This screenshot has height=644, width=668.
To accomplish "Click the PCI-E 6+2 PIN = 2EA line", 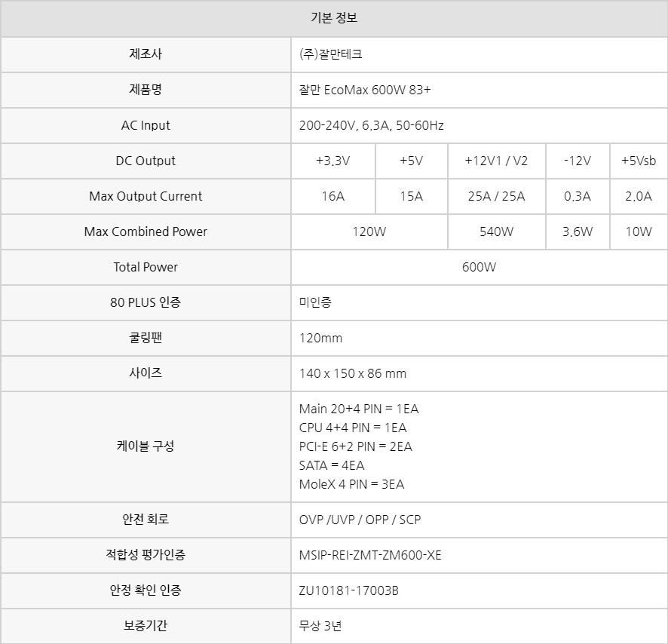I will click(355, 446).
